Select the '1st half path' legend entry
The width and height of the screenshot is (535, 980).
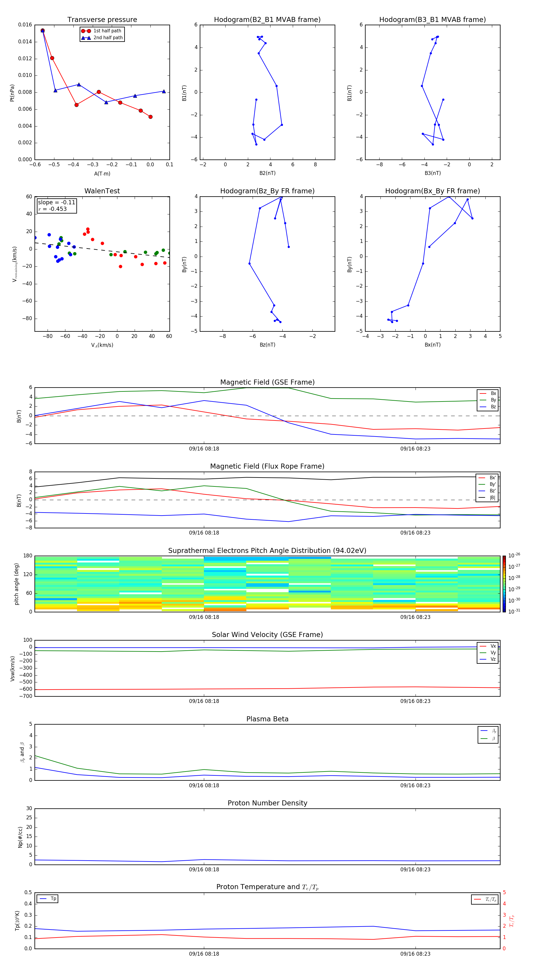(102, 31)
